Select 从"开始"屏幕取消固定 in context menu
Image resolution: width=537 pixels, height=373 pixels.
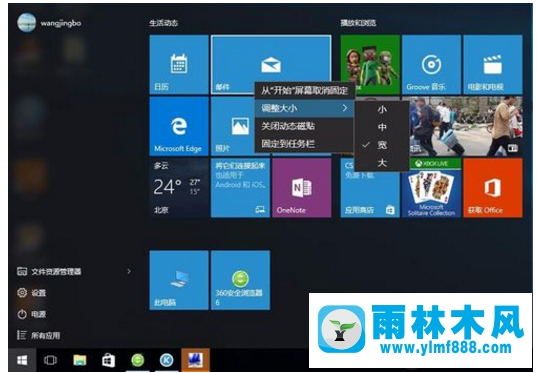tap(304, 90)
